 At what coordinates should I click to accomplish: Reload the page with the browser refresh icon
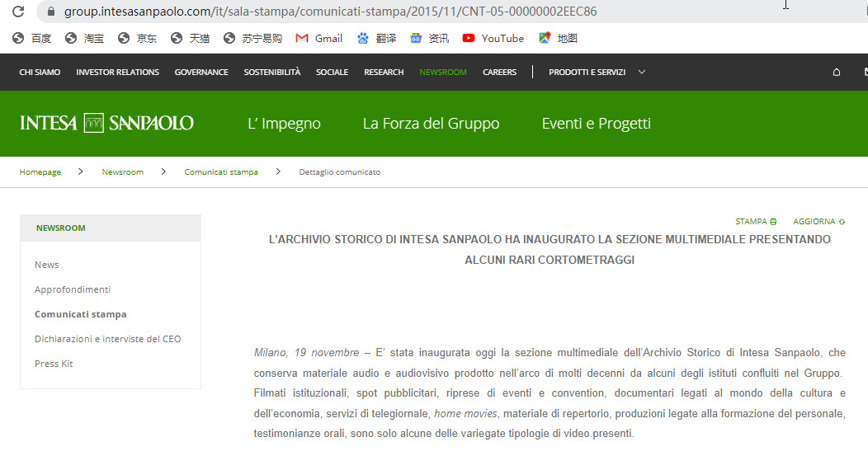click(x=18, y=11)
